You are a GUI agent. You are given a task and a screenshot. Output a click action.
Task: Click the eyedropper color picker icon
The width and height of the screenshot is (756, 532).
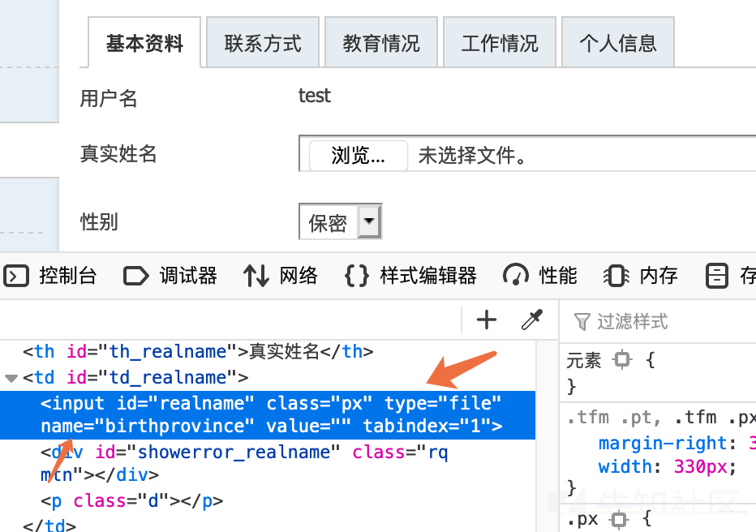531,320
